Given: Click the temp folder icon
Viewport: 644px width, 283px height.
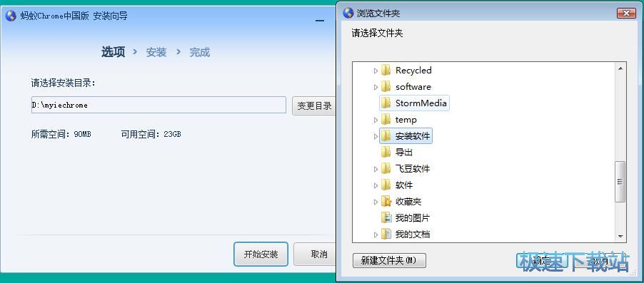Looking at the screenshot, I should (386, 119).
